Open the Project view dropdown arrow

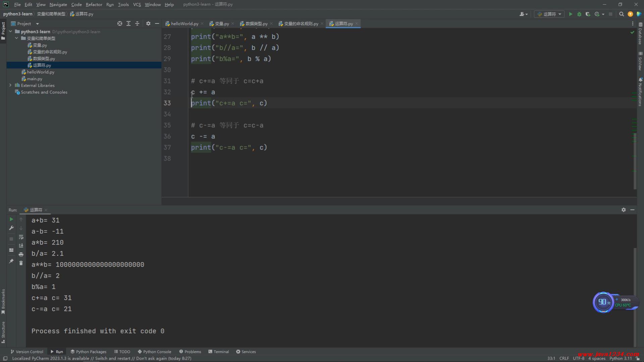click(37, 24)
